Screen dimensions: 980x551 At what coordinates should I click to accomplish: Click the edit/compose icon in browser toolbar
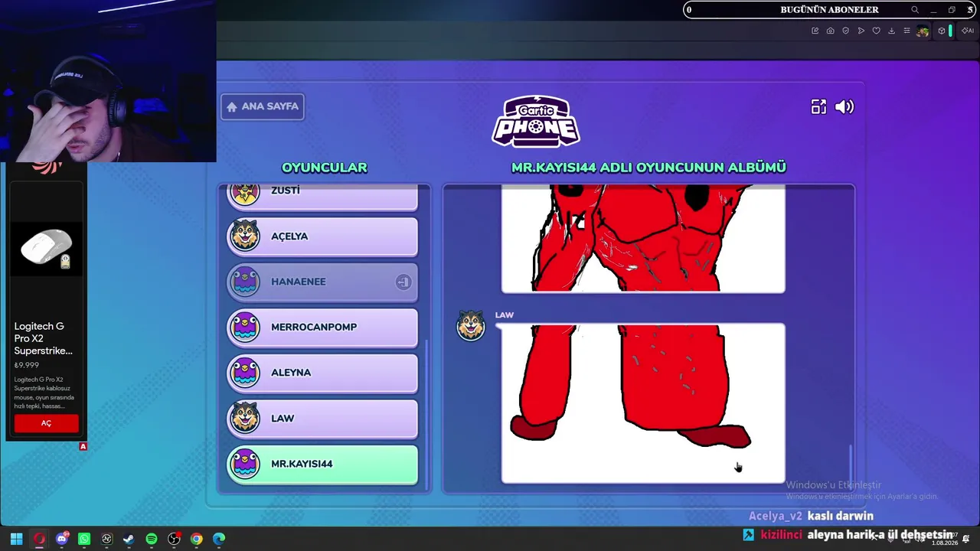(815, 31)
